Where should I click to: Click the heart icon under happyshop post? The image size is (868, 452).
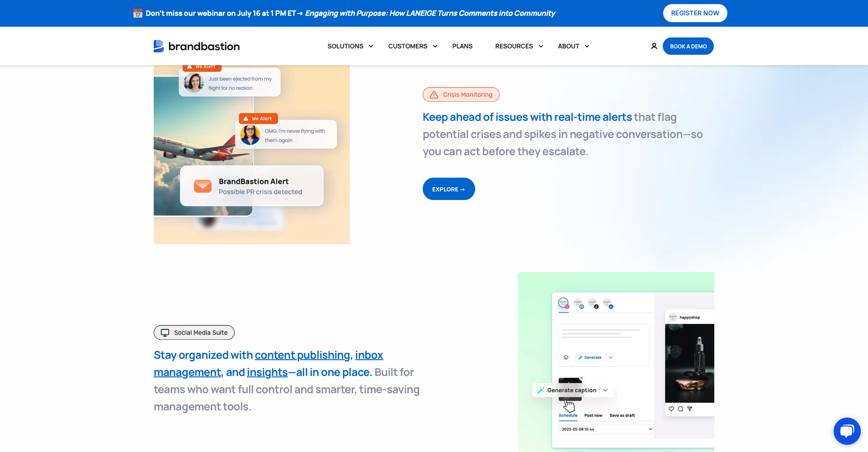tap(671, 409)
